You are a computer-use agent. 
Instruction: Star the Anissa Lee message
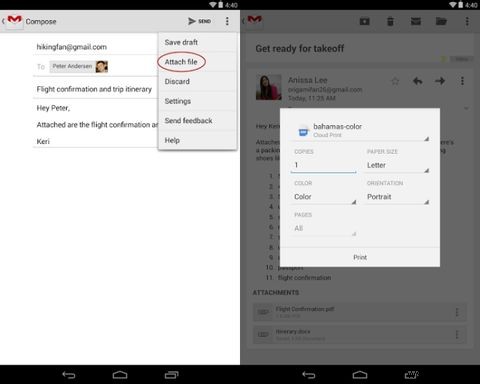[x=395, y=81]
